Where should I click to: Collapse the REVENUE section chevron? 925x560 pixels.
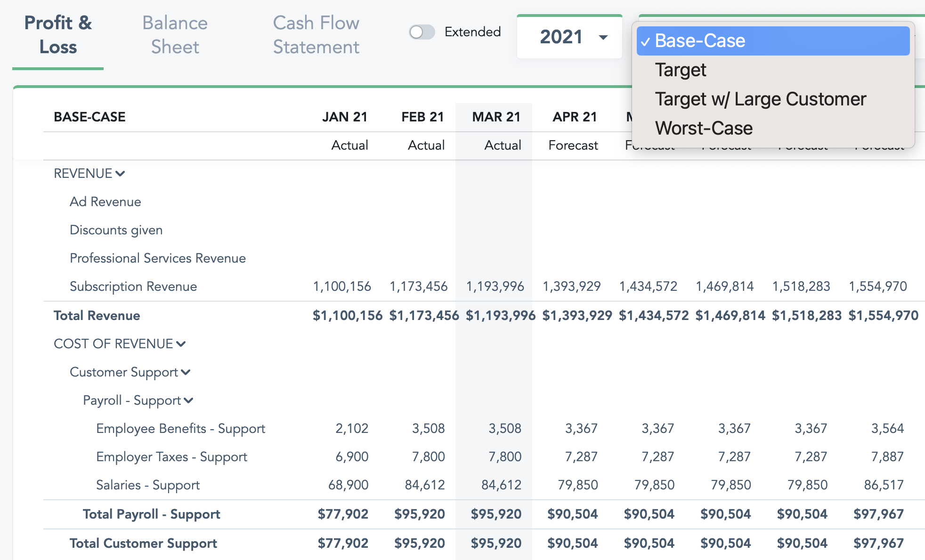(x=120, y=174)
